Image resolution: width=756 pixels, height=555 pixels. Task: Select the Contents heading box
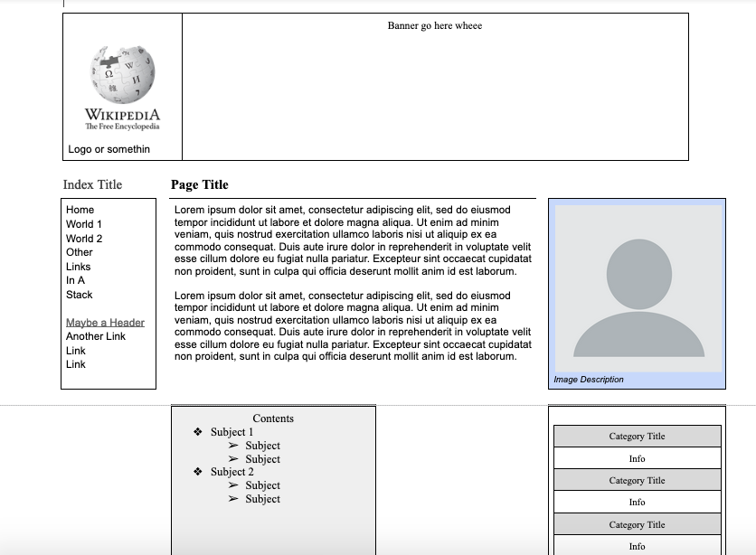(x=273, y=419)
